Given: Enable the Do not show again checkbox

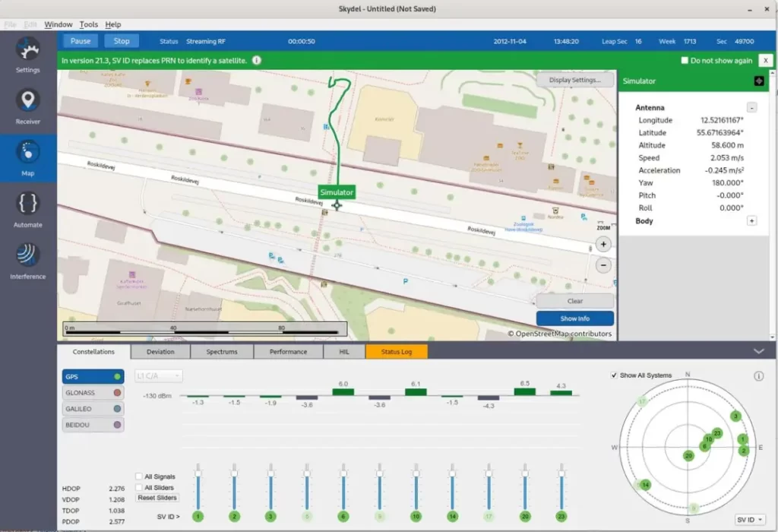Looking at the screenshot, I should pyautogui.click(x=685, y=61).
